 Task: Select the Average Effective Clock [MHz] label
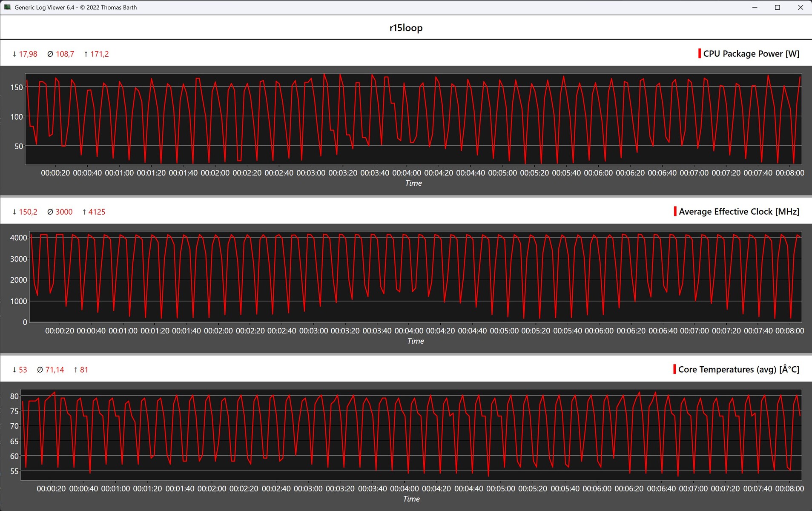click(x=739, y=212)
